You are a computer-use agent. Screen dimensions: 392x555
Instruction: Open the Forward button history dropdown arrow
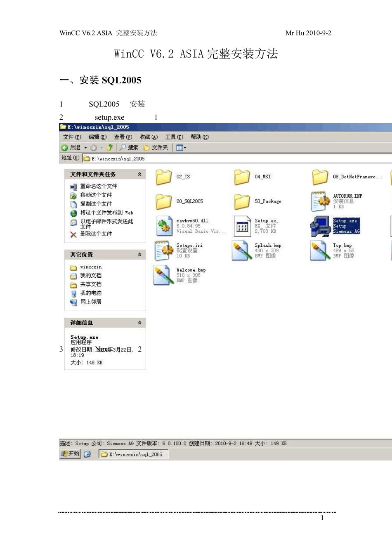tap(102, 148)
